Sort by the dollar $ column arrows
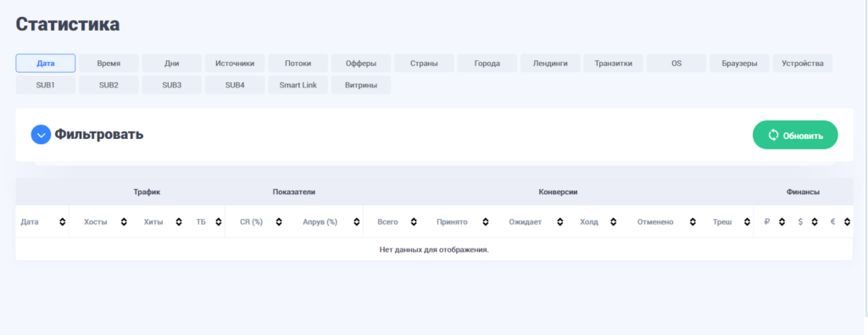 [815, 222]
